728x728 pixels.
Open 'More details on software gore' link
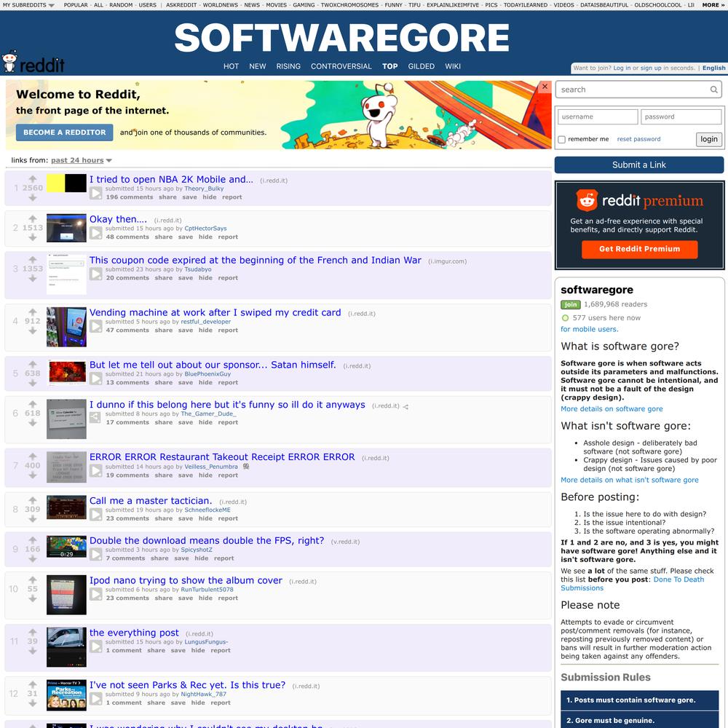click(612, 409)
